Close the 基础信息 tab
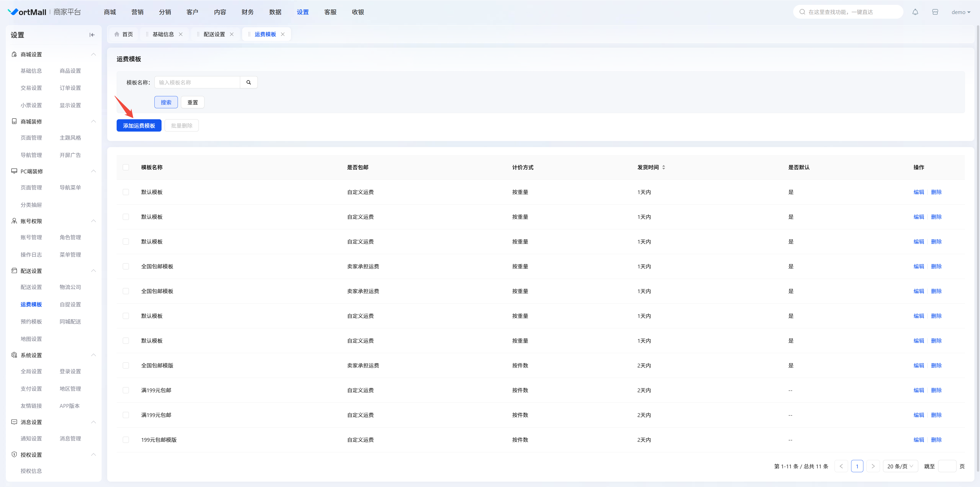980x487 pixels. click(181, 34)
